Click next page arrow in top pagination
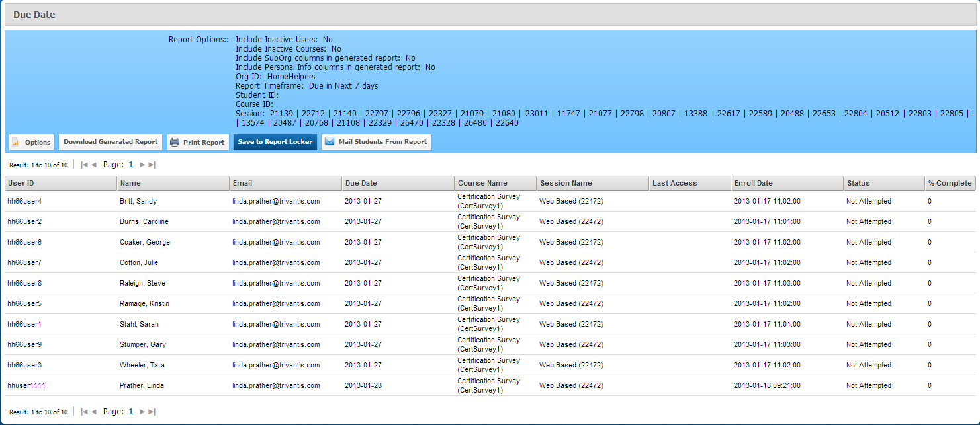 (x=142, y=165)
